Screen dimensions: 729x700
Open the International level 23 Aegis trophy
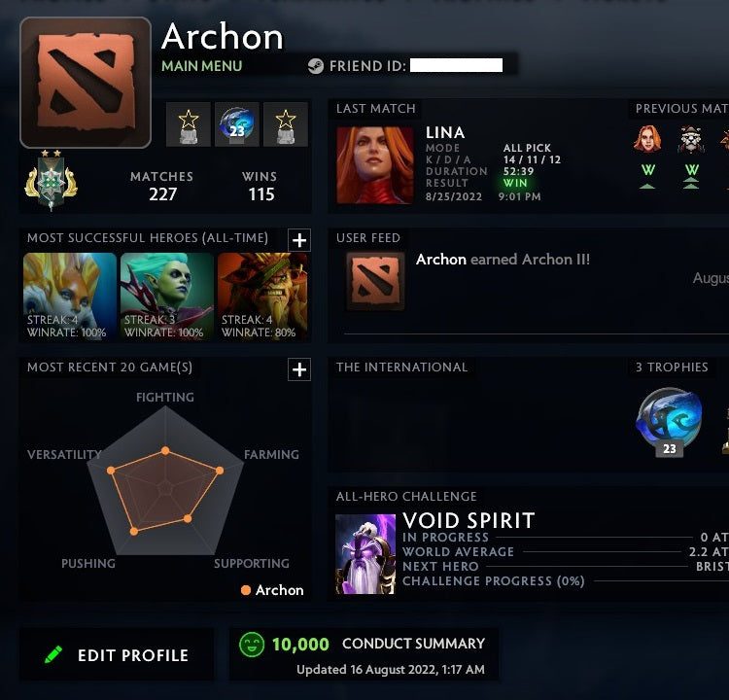click(x=669, y=422)
